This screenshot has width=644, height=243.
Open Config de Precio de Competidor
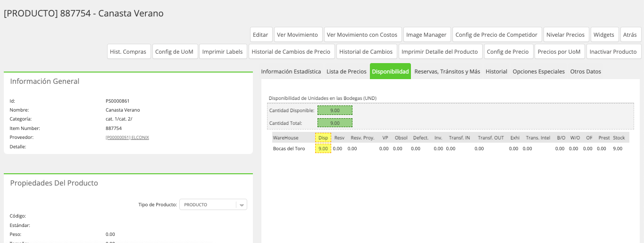pyautogui.click(x=496, y=34)
